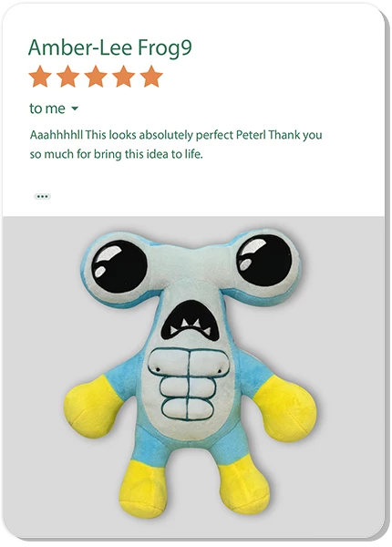392x547 pixels.
Task: Click the plush's left yellow foot
Action: [140, 489]
